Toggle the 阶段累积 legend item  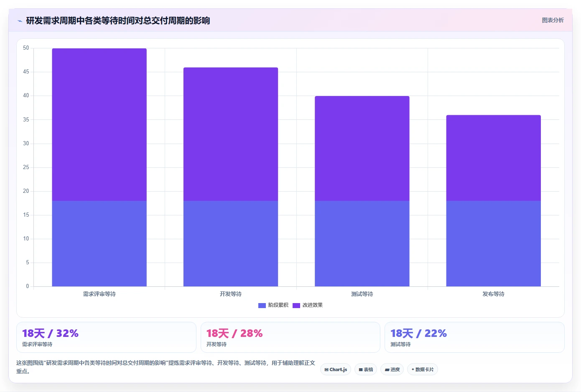273,305
